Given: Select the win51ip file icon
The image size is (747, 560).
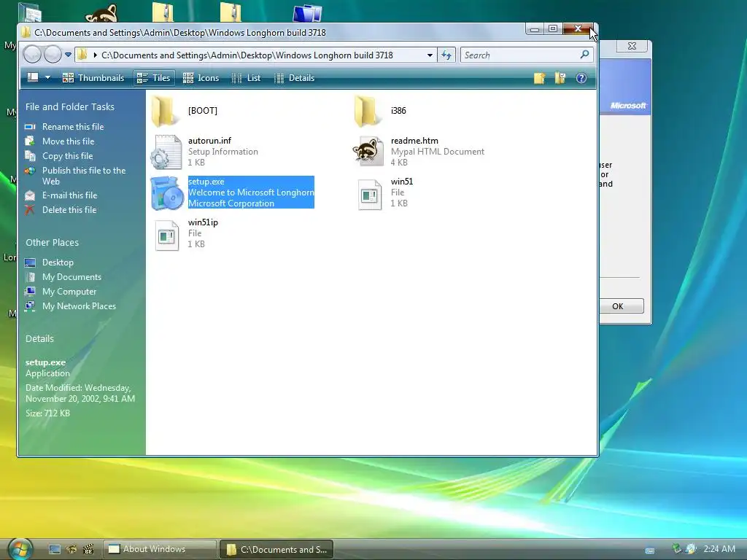Looking at the screenshot, I should [x=167, y=235].
